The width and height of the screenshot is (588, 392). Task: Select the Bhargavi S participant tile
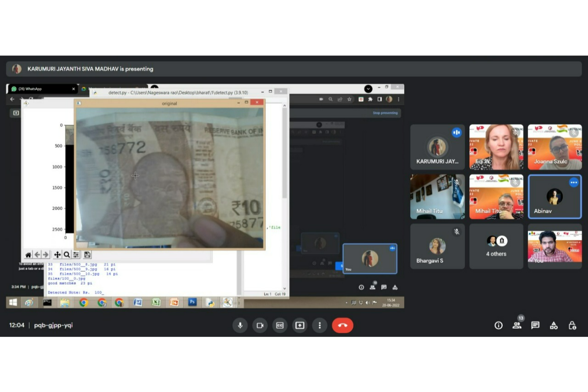[x=437, y=246]
